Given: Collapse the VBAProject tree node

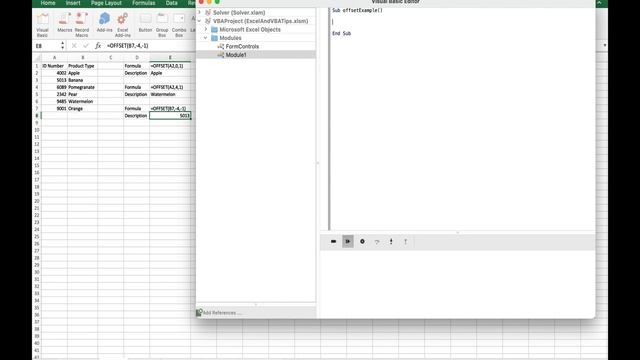Looking at the screenshot, I should click(x=200, y=21).
